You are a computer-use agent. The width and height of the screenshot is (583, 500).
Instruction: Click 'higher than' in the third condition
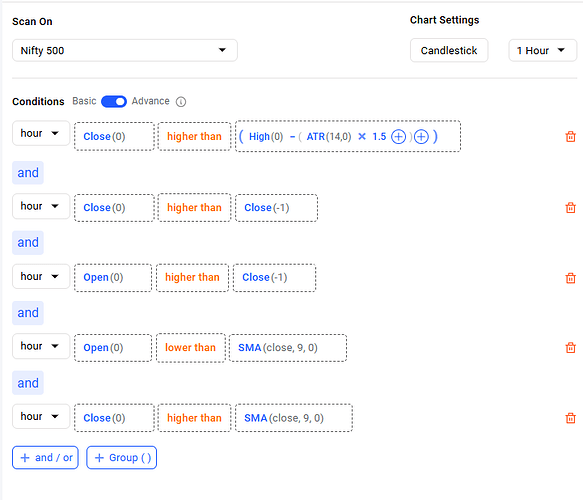click(192, 277)
